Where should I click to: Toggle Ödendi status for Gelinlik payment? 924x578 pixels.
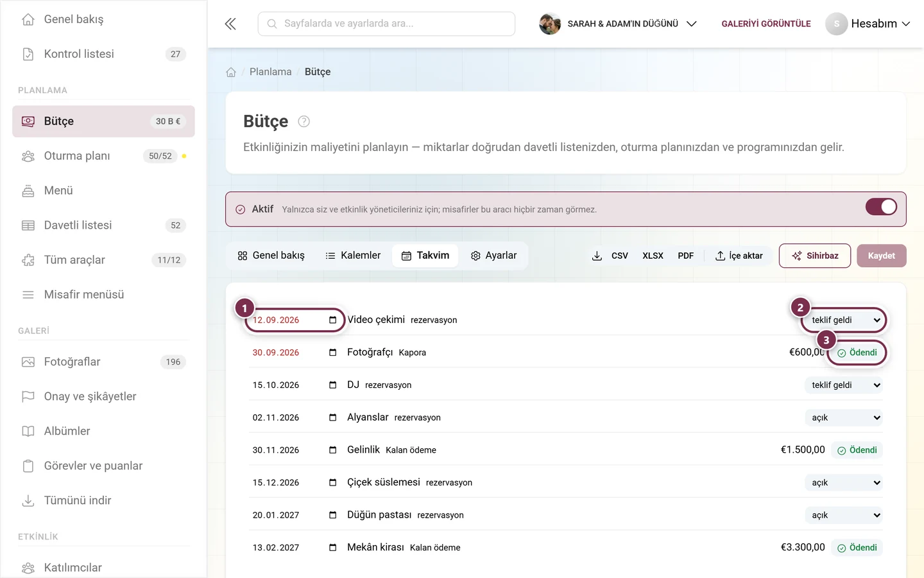click(x=857, y=450)
